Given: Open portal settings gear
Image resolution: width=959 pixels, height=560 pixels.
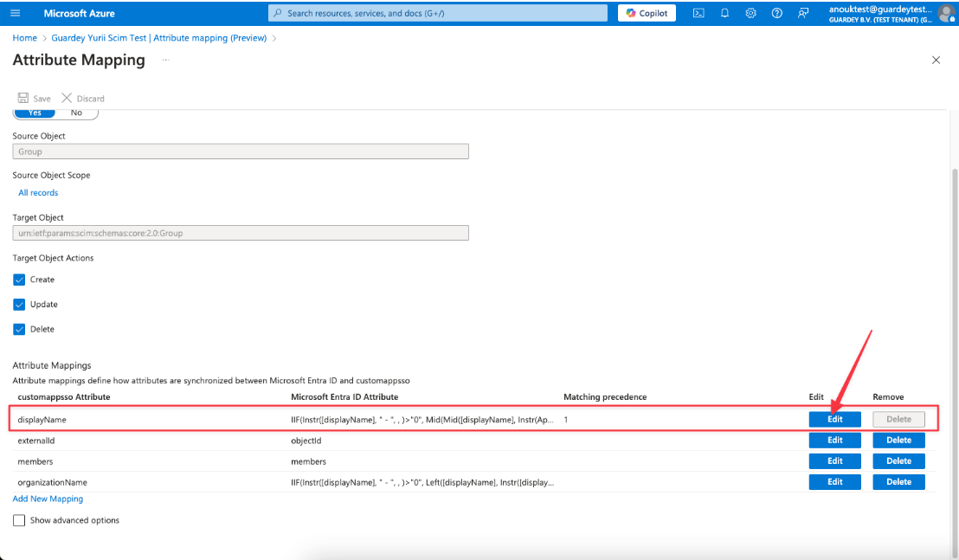Looking at the screenshot, I should [x=750, y=13].
